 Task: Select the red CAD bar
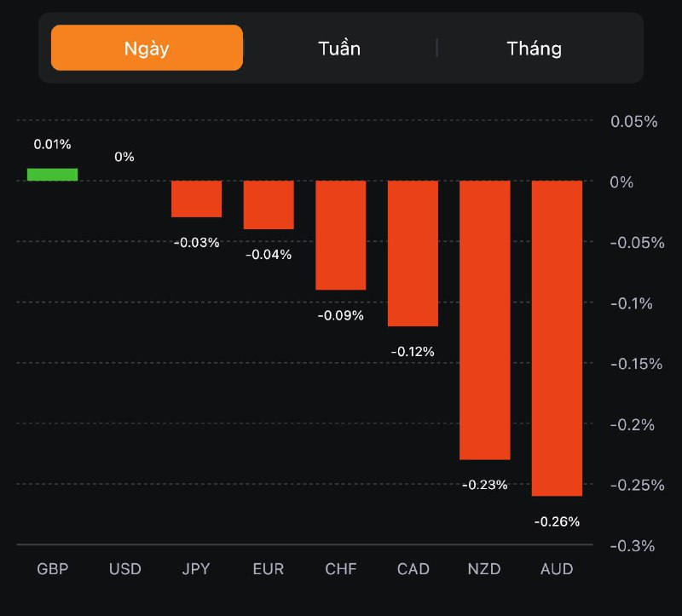coord(413,253)
